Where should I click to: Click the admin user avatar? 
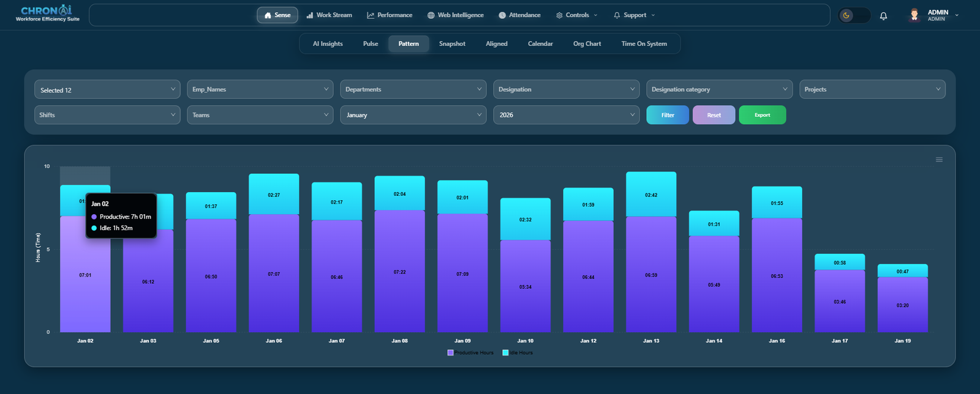click(914, 15)
